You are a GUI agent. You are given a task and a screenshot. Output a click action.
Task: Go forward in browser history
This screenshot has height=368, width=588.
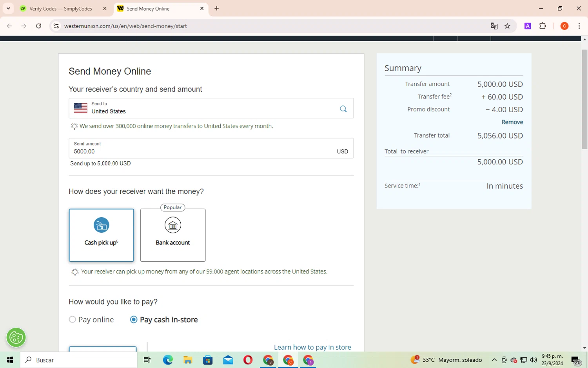[x=24, y=26]
